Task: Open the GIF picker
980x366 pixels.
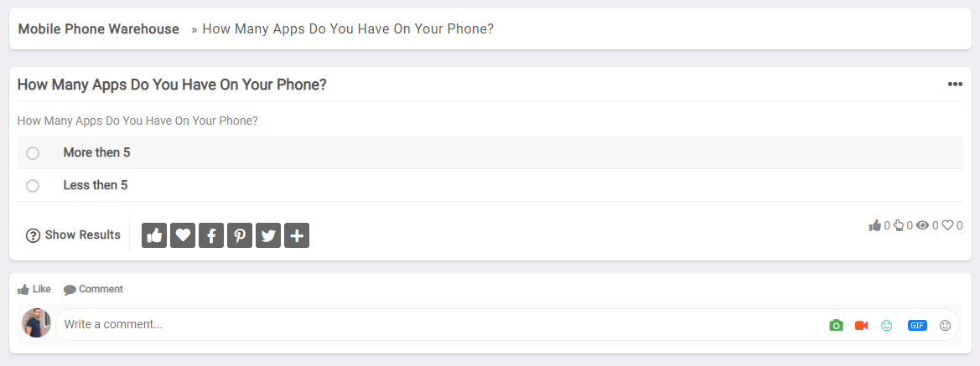Action: (x=917, y=326)
